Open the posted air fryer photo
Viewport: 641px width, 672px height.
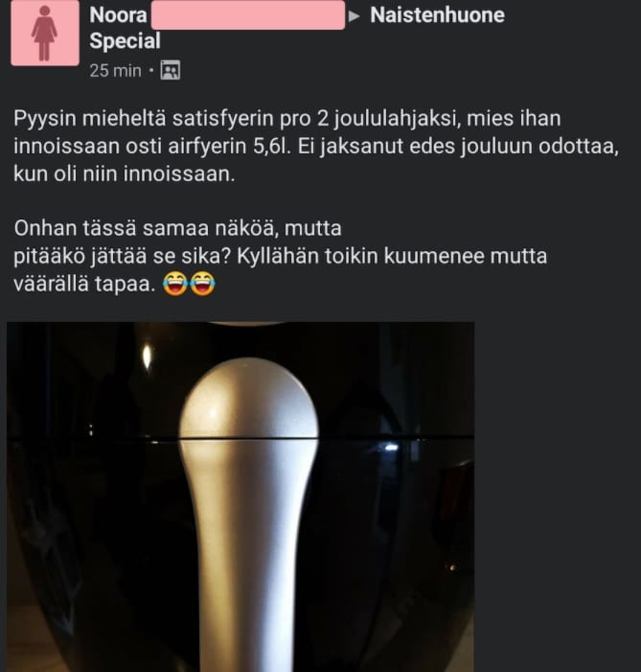[240, 497]
